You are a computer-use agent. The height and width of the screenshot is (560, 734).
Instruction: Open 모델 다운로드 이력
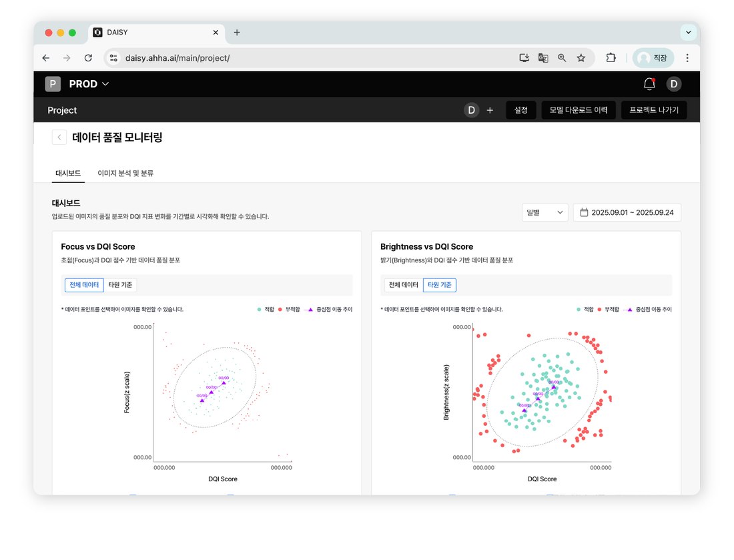(x=579, y=110)
